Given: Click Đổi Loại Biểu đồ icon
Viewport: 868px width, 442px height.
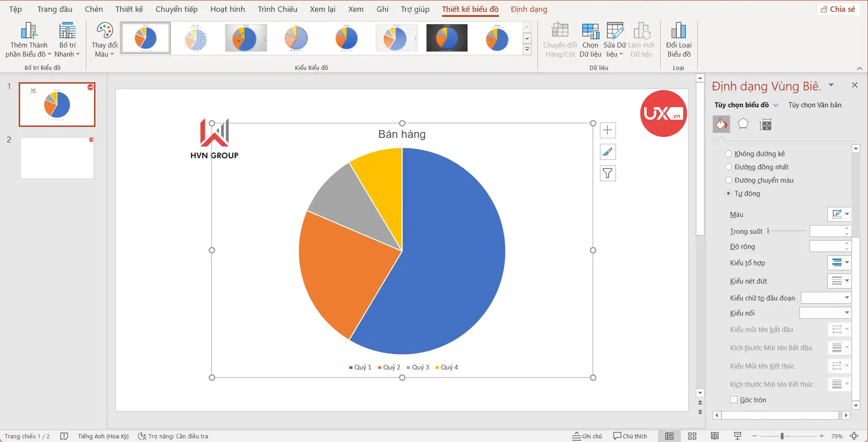Looking at the screenshot, I should coord(679,40).
